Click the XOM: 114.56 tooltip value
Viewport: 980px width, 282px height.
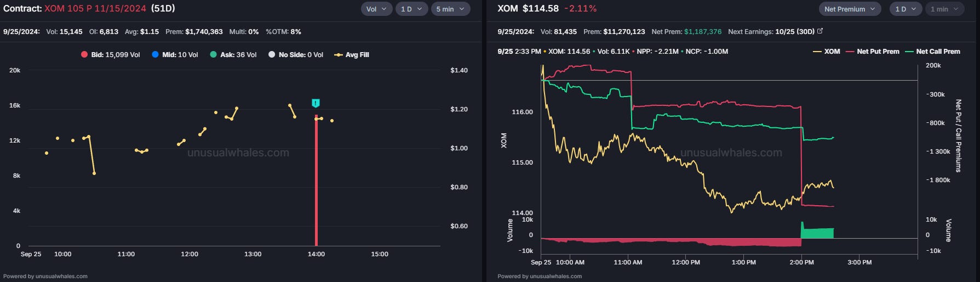pos(569,52)
